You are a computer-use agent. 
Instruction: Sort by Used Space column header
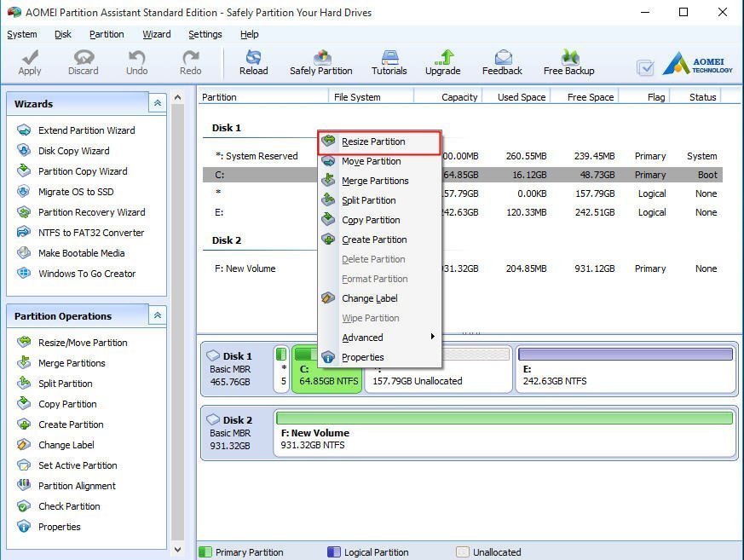pyautogui.click(x=516, y=97)
